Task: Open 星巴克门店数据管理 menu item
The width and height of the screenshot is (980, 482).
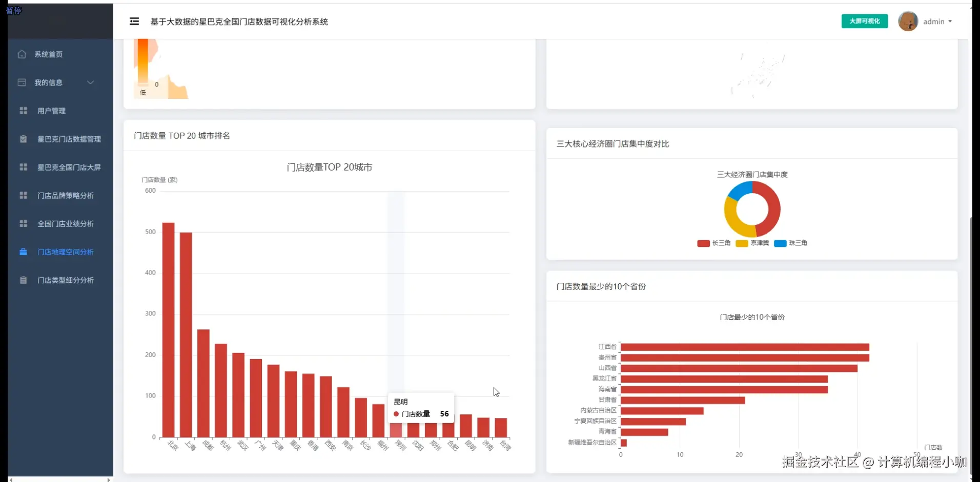Action: point(60,139)
